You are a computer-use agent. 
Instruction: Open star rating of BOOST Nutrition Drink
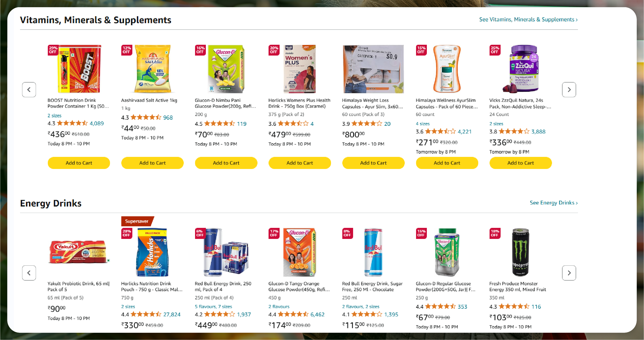72,123
